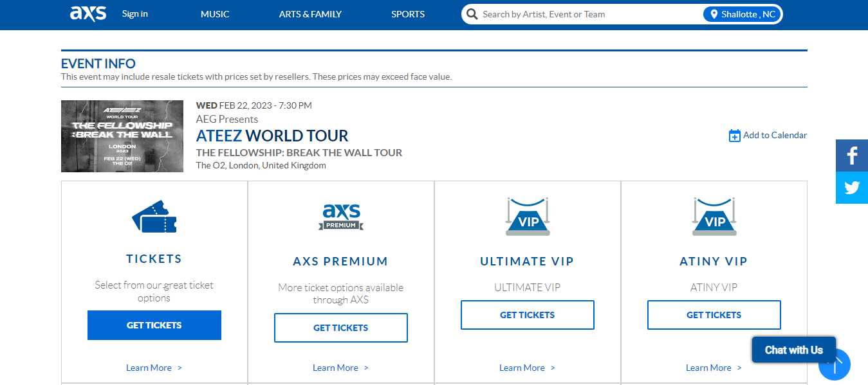Screen dimensions: 868x385
Task: Click GET TICKETS in the Tickets card
Action: pyautogui.click(x=154, y=325)
